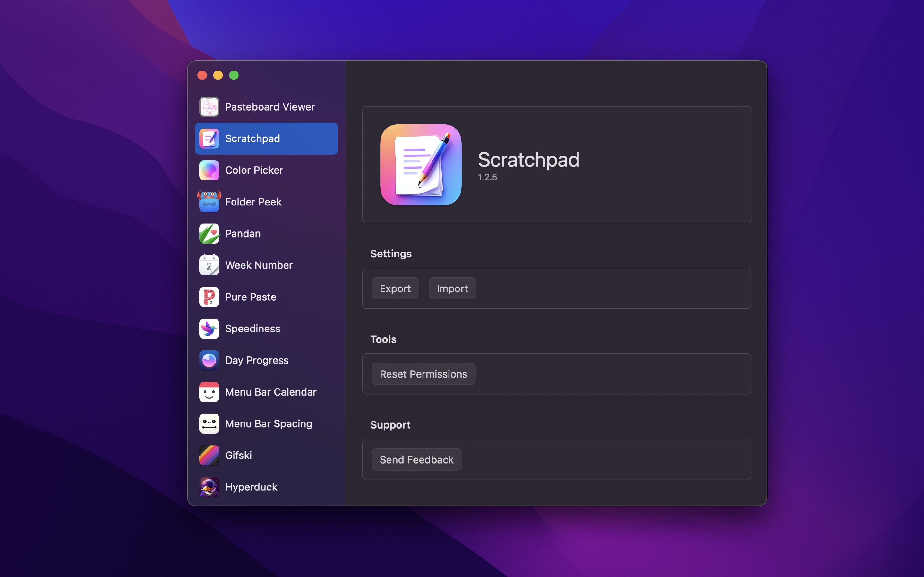Enter full screen with the green window button

click(x=234, y=75)
